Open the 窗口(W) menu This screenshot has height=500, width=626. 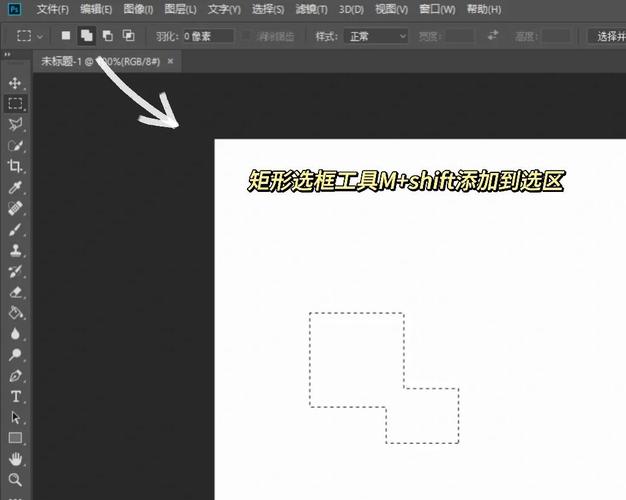pyautogui.click(x=437, y=9)
